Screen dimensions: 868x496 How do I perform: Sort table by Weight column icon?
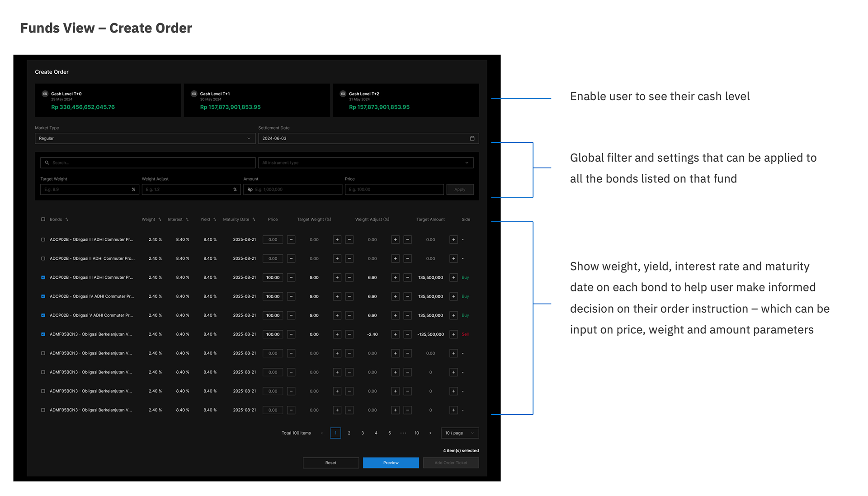point(160,220)
